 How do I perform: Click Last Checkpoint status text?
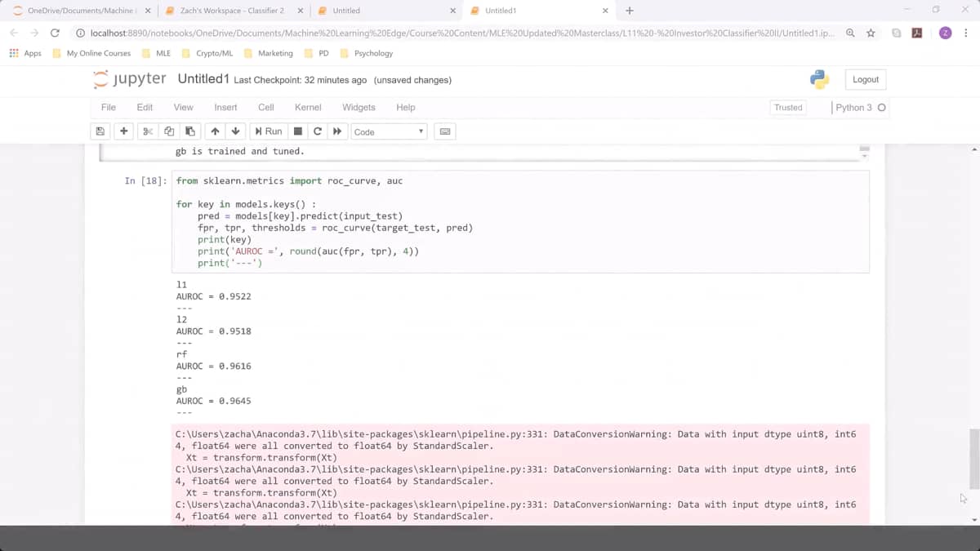coord(301,80)
